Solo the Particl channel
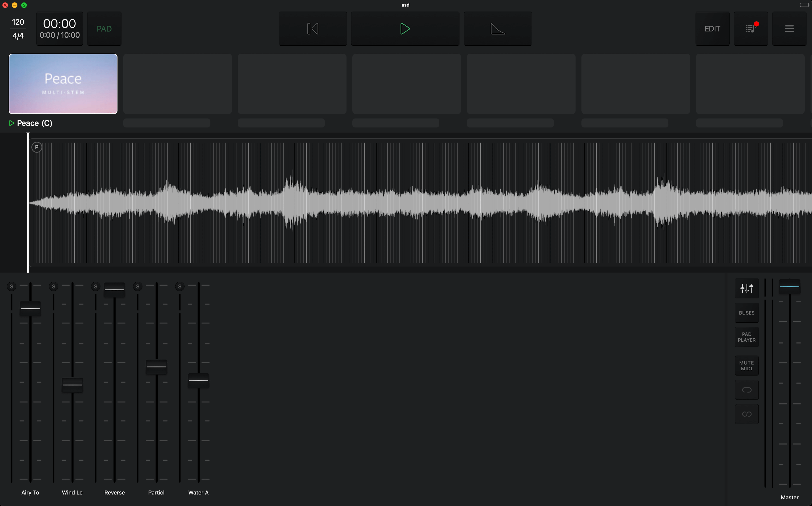812x506 pixels. 138,286
